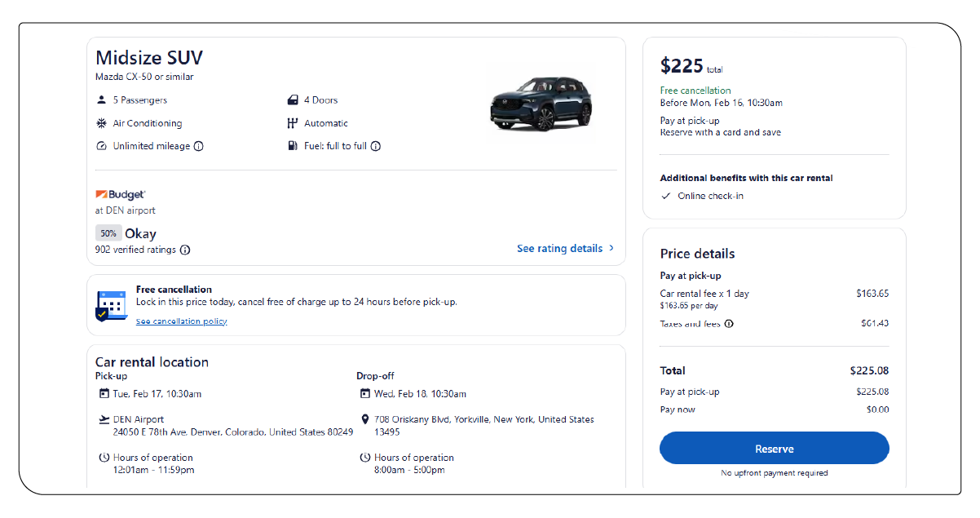Click the free cancellation calendar icon
Viewport: 980px width, 518px height.
pyautogui.click(x=112, y=305)
